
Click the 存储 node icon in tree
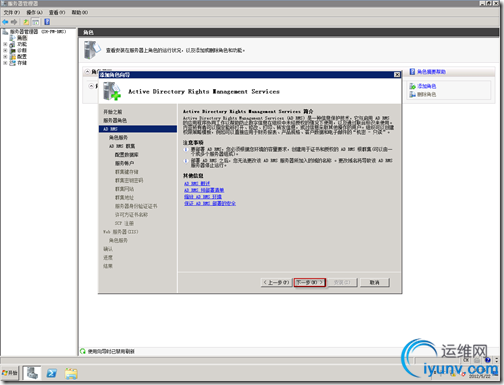(x=13, y=63)
